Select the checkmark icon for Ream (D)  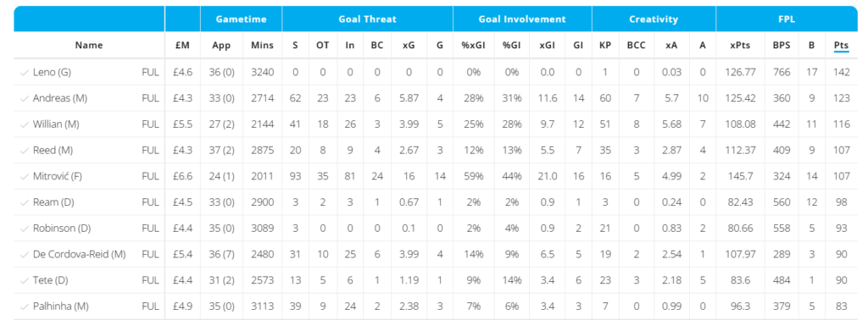click(x=25, y=202)
